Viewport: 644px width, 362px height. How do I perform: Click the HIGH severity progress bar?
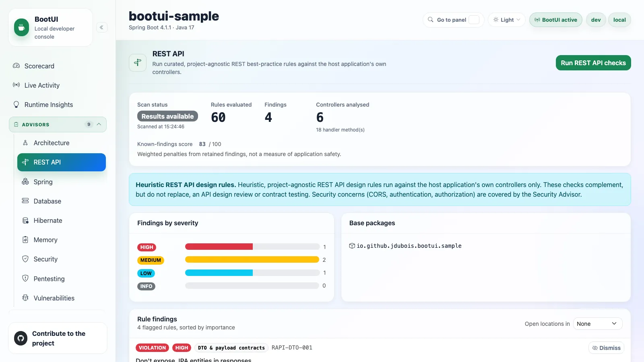(x=252, y=247)
